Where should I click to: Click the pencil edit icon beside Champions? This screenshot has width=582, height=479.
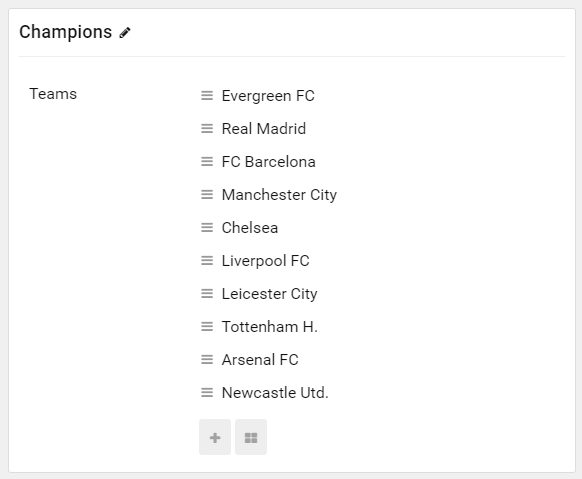[x=125, y=33]
